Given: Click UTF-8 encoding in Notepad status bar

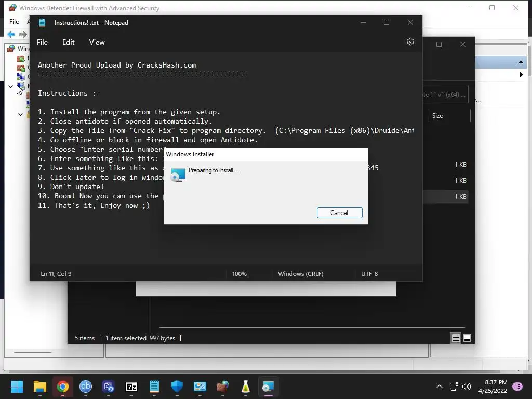Looking at the screenshot, I should click(x=369, y=274).
